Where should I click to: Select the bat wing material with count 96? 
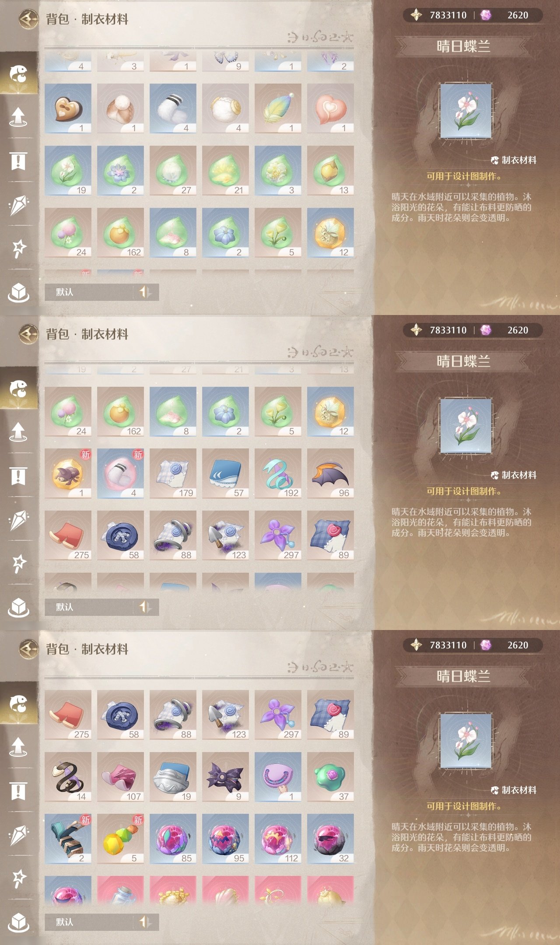[330, 473]
